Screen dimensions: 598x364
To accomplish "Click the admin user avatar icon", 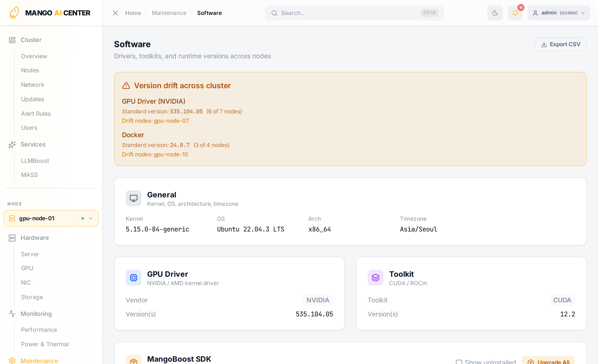I will click(535, 13).
